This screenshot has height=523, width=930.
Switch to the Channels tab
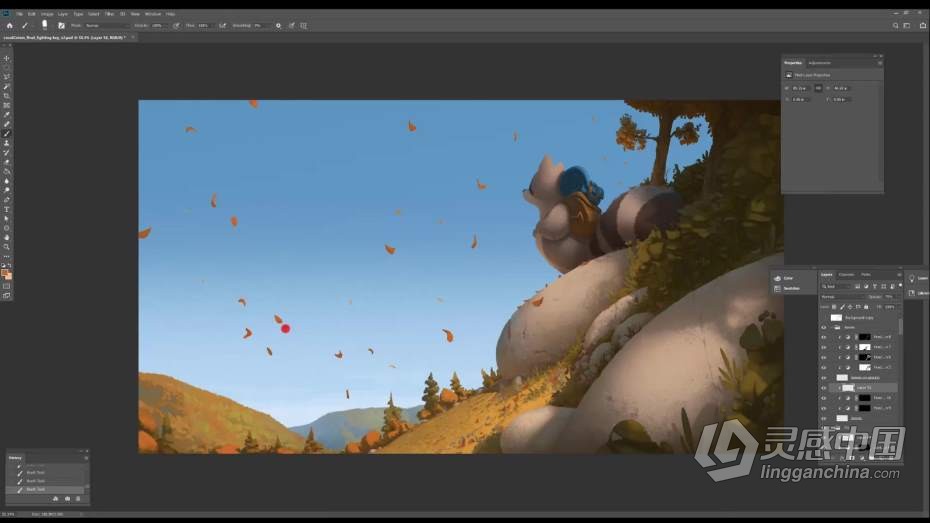[846, 275]
